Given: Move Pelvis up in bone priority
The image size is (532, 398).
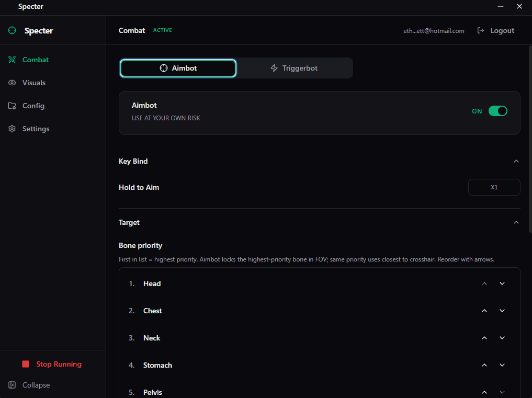Looking at the screenshot, I should (484, 392).
